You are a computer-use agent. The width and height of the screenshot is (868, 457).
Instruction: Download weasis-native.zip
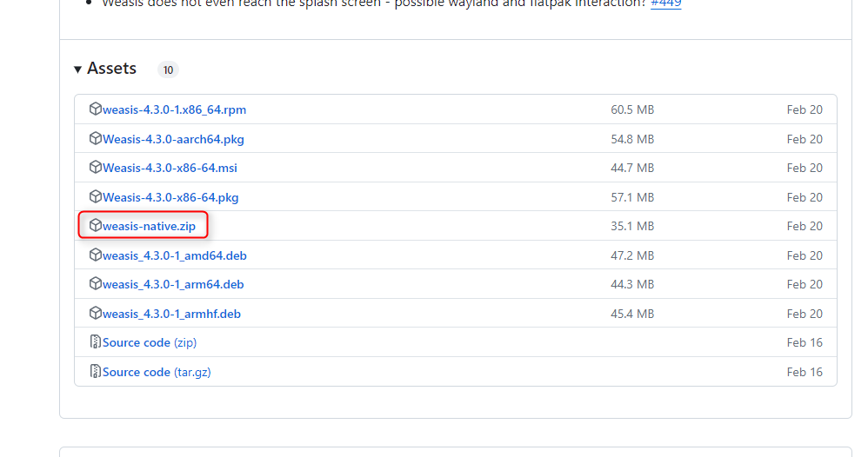(149, 226)
